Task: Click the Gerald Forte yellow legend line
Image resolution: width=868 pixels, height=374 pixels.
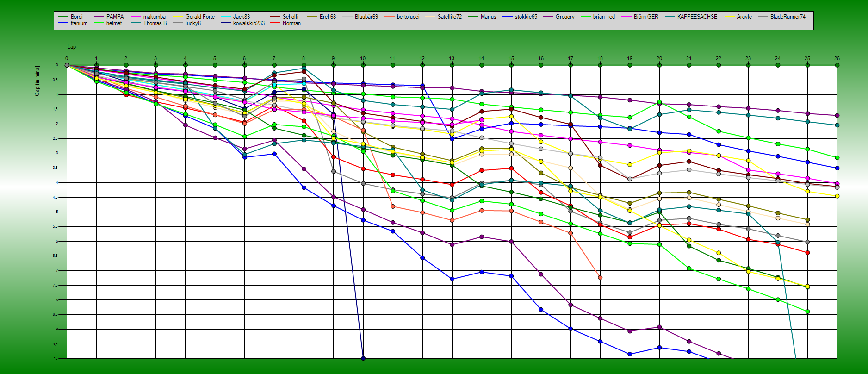Action: pos(178,17)
